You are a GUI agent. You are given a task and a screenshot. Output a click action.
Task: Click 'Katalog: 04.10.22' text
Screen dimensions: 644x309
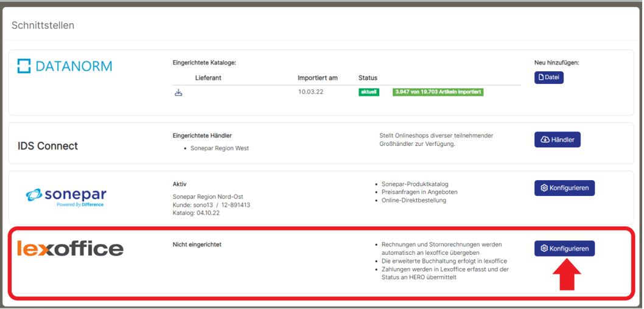point(197,213)
